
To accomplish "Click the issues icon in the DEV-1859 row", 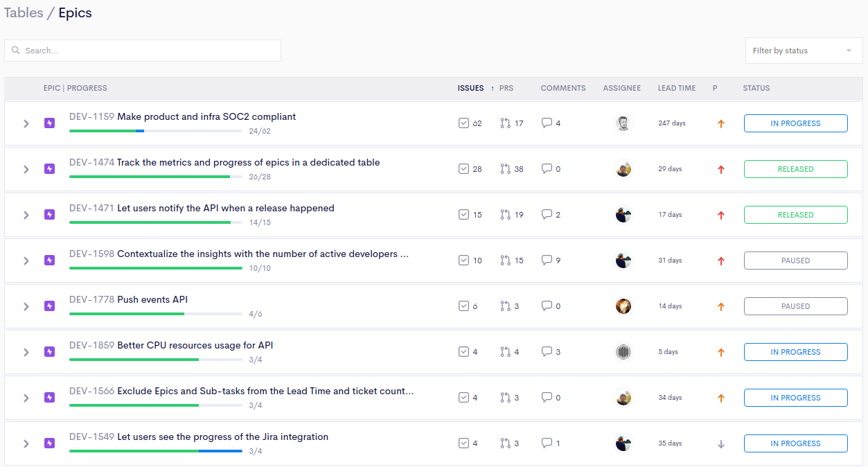I will click(x=463, y=352).
